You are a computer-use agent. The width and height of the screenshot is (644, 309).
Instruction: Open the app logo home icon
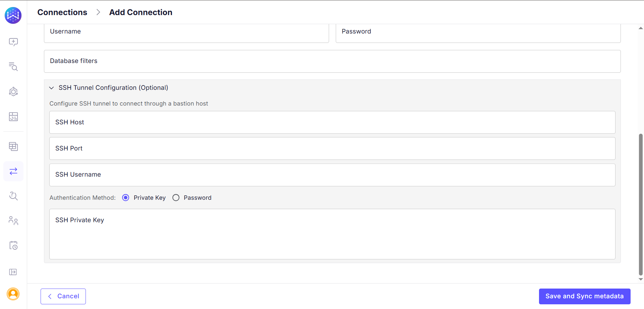[x=13, y=15]
